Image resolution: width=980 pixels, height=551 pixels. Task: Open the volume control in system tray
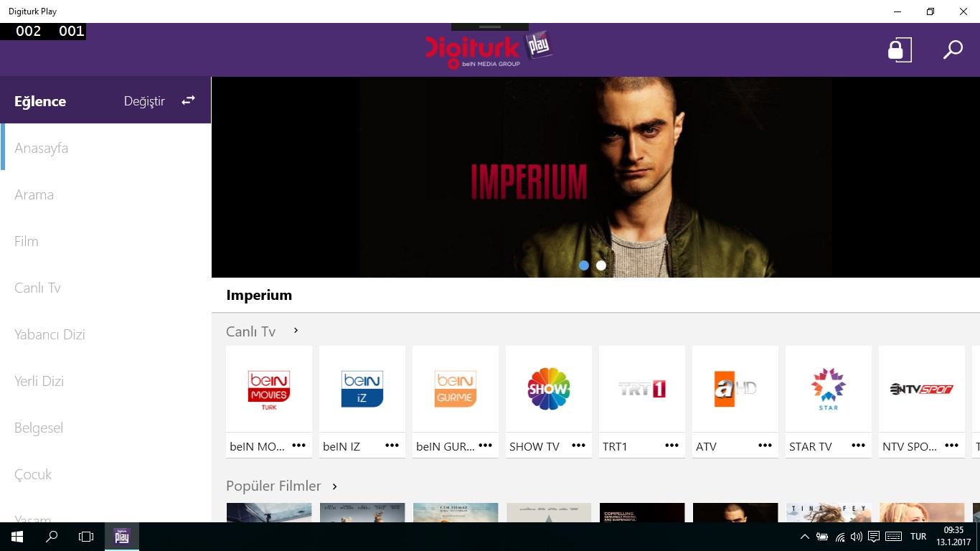856,537
